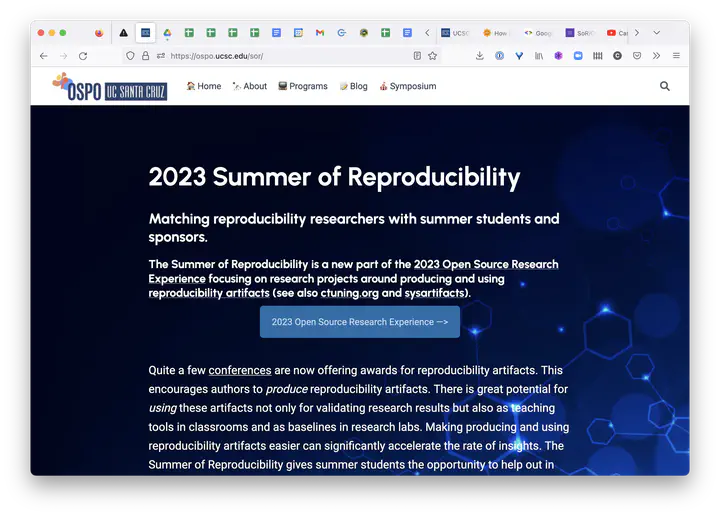Reload the current page

(x=83, y=56)
